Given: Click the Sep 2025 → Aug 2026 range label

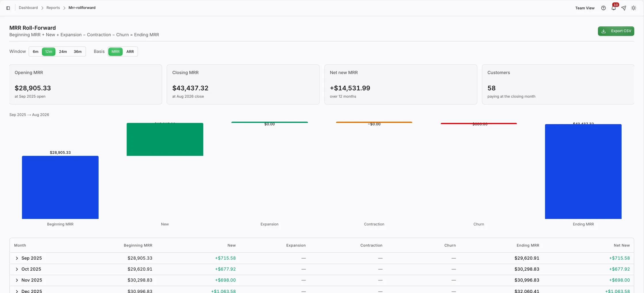Looking at the screenshot, I should [29, 115].
